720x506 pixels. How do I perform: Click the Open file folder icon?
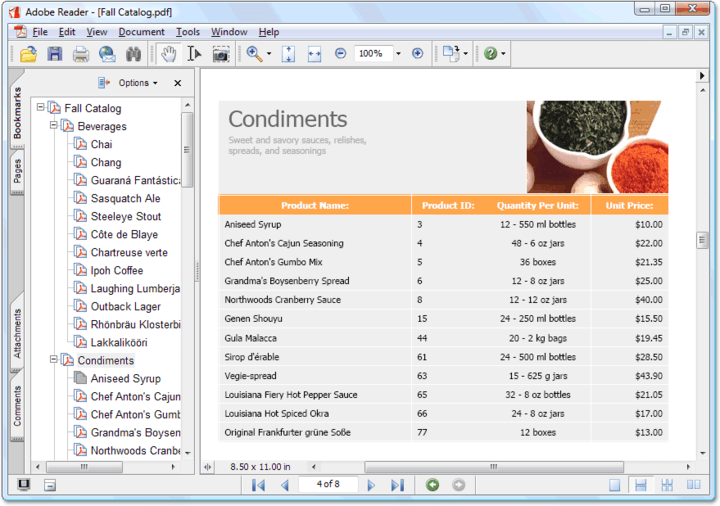tap(28, 54)
